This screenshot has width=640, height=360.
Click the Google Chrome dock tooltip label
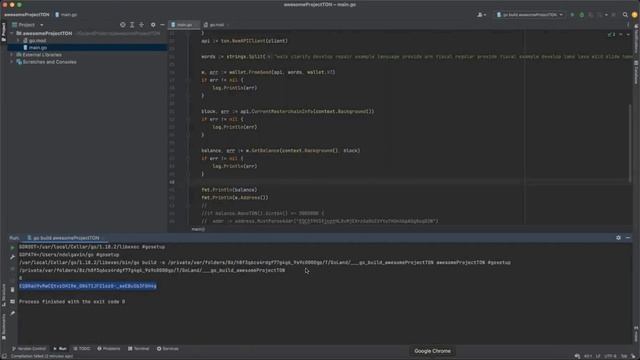(x=432, y=351)
